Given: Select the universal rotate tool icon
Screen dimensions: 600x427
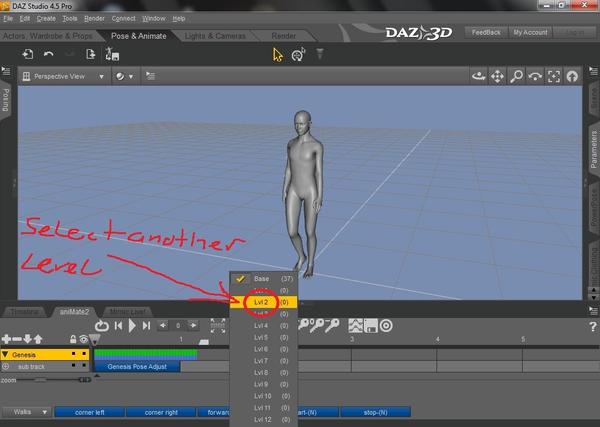Looking at the screenshot, I should pos(298,54).
